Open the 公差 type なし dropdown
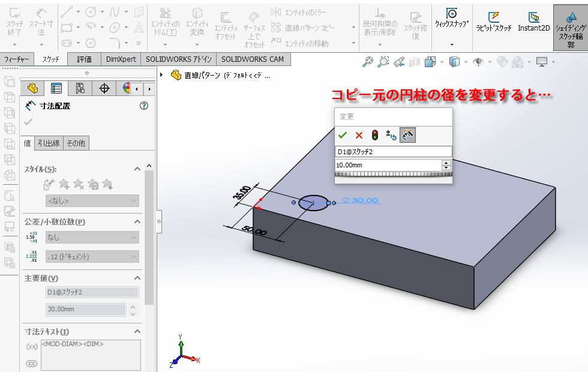The height and width of the screenshot is (372, 588). [92, 237]
